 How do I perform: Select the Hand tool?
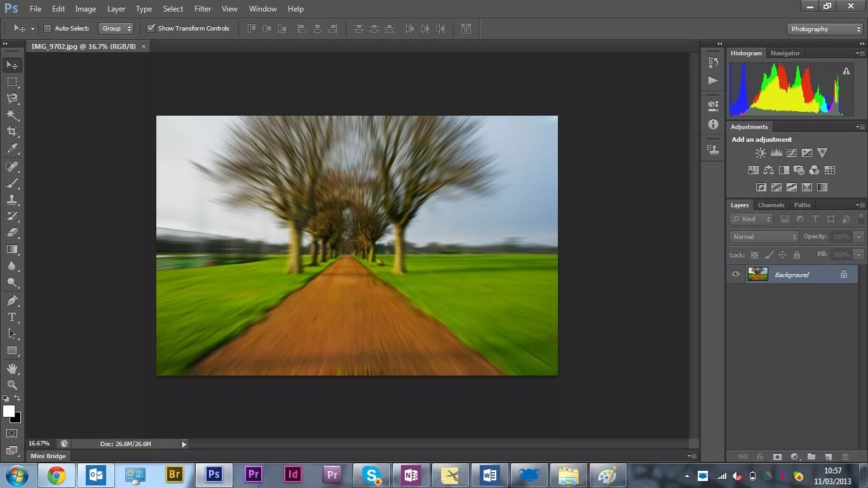12,369
